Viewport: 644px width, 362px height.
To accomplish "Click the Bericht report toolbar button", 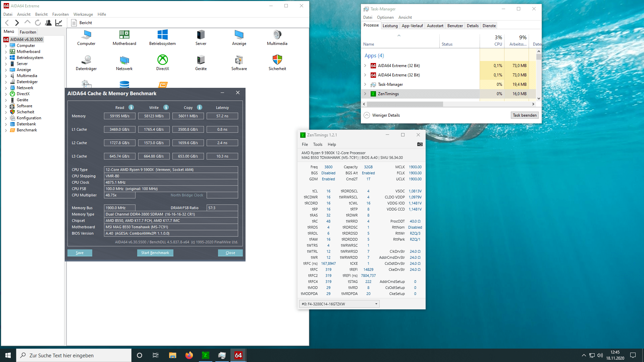I will 82,23.
